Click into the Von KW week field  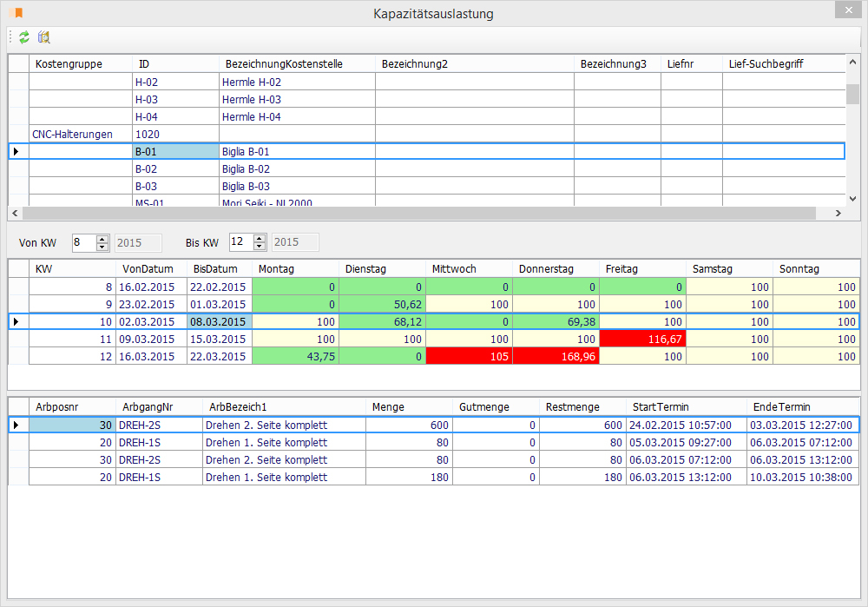point(83,243)
